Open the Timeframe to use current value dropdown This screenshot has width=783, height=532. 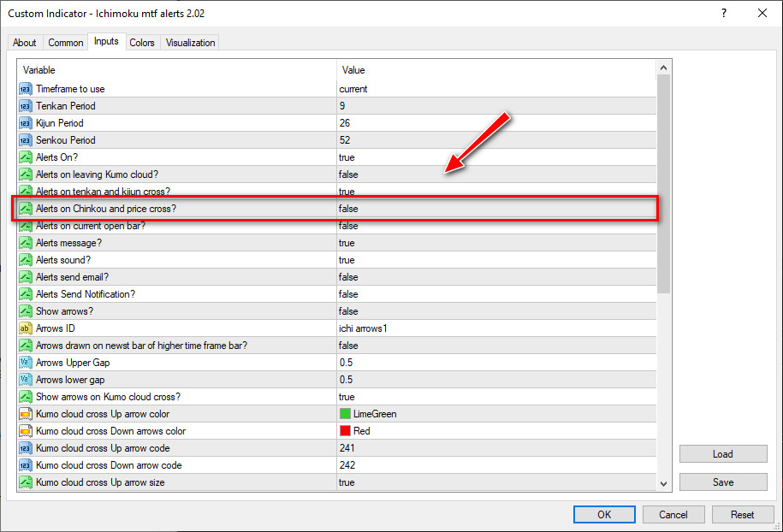pos(496,89)
